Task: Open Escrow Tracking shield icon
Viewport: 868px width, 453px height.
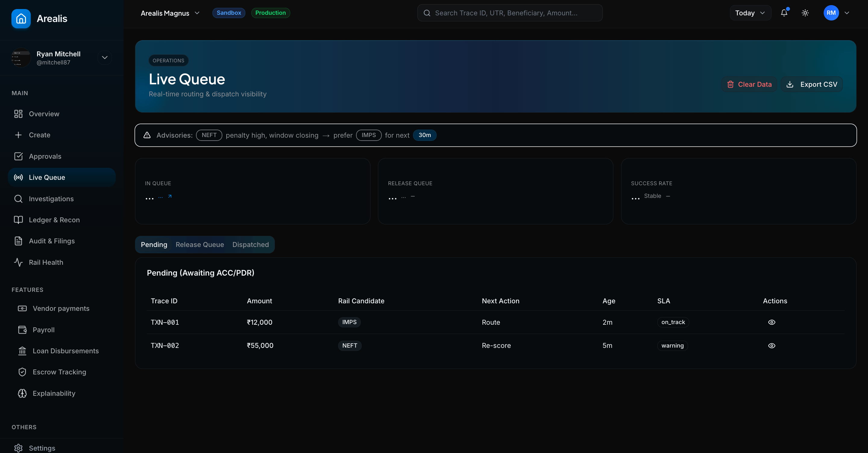Action: 22,372
